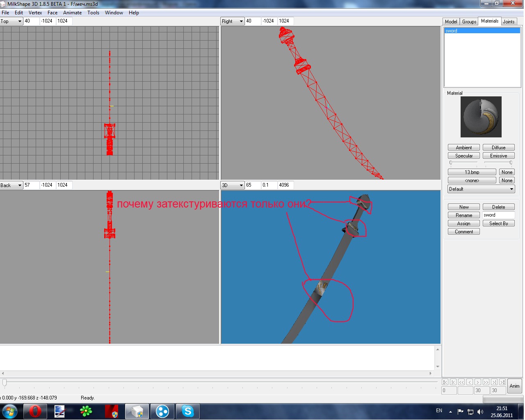Click the Assign material button
The height and width of the screenshot is (420, 525).
pyautogui.click(x=463, y=224)
